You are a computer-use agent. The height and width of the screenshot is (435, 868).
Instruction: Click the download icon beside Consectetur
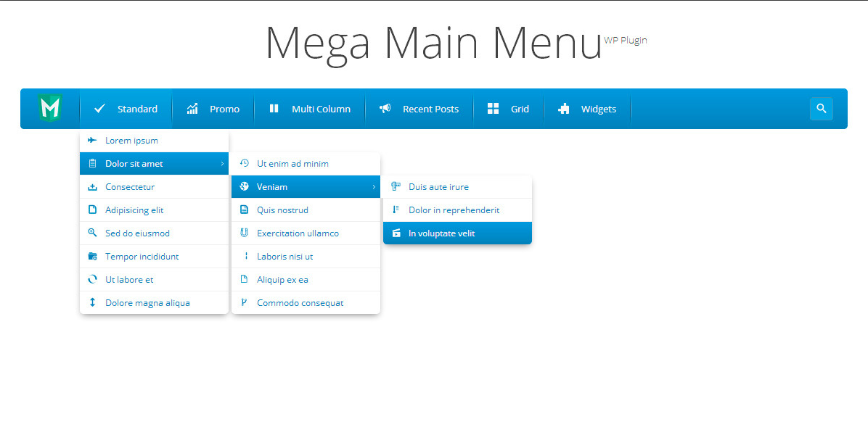92,187
